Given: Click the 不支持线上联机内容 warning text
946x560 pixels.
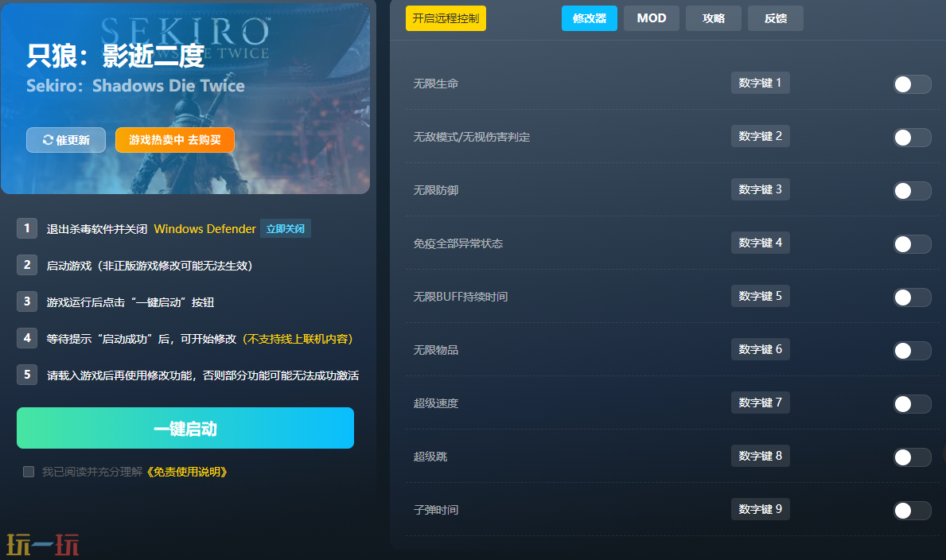Looking at the screenshot, I should click(298, 339).
